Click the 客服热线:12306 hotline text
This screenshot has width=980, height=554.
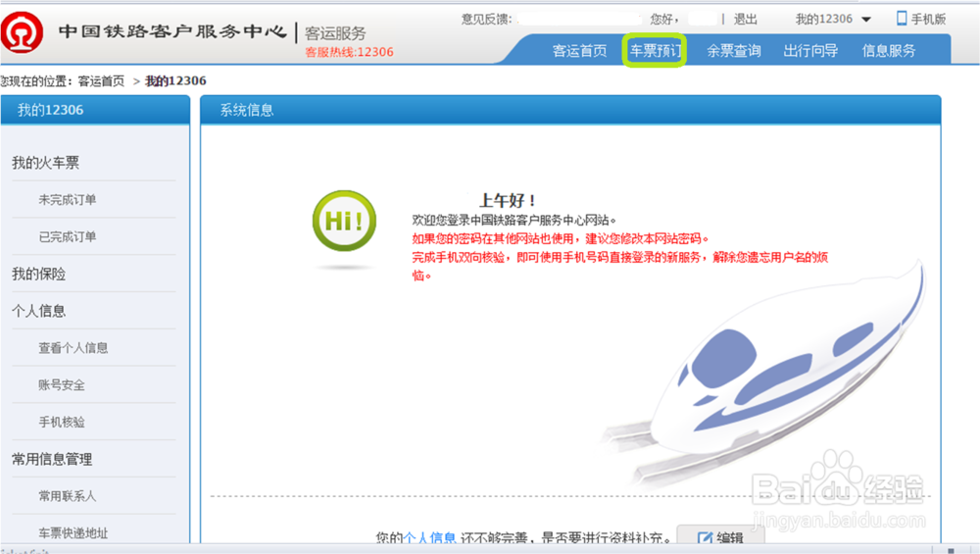coord(350,52)
